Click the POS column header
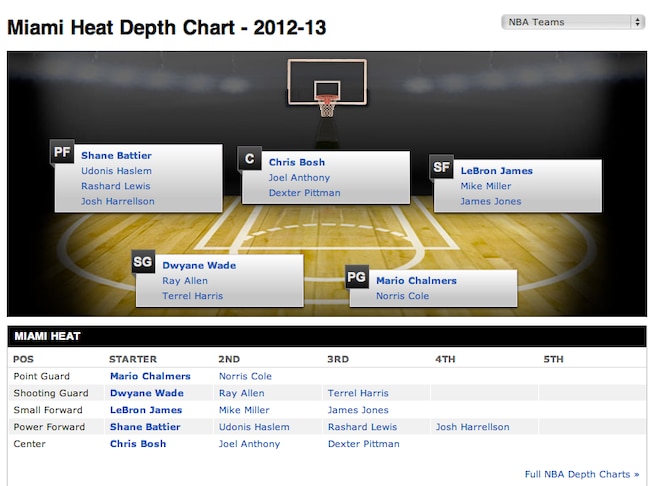 click(x=23, y=359)
